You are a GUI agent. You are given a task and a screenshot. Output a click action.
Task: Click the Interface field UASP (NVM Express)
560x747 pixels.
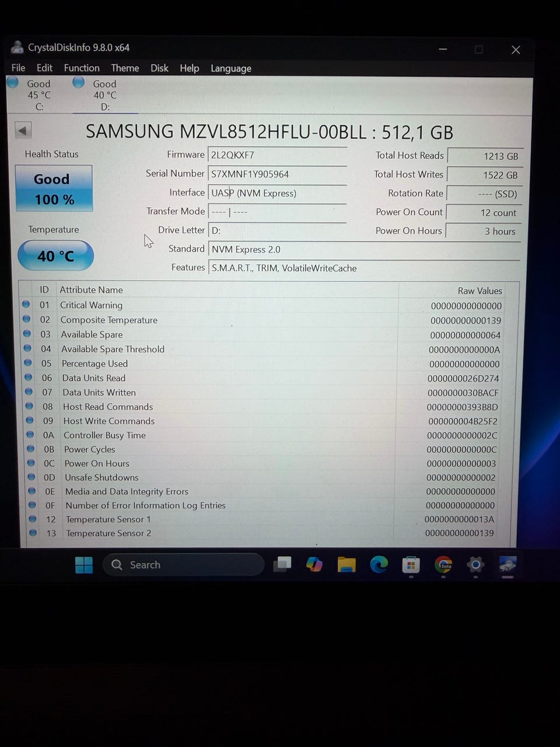(278, 193)
